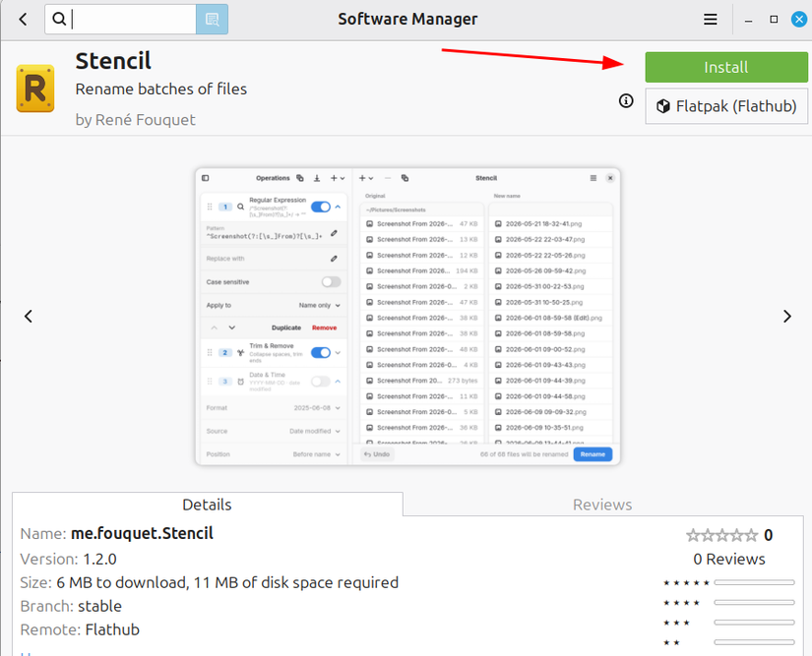Click the yellow Stencil app icon
The image size is (812, 656).
tap(35, 89)
